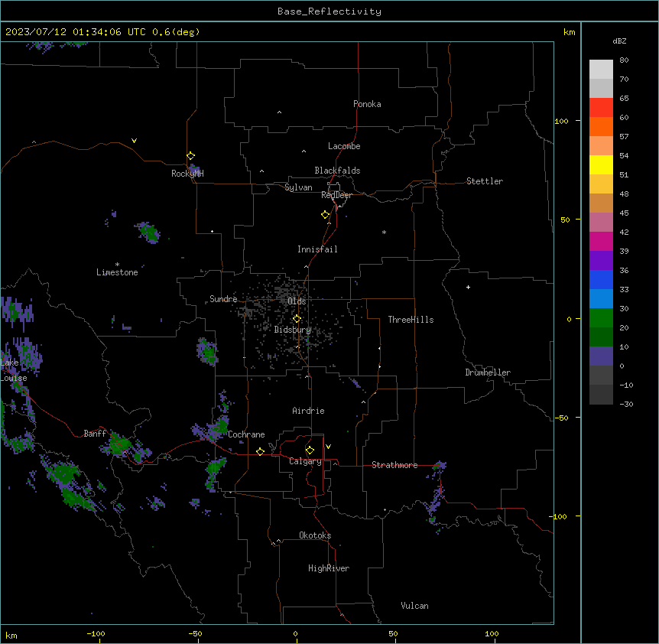Select the Strathmore label
Image resolution: width=659 pixels, height=644 pixels.
click(x=394, y=465)
